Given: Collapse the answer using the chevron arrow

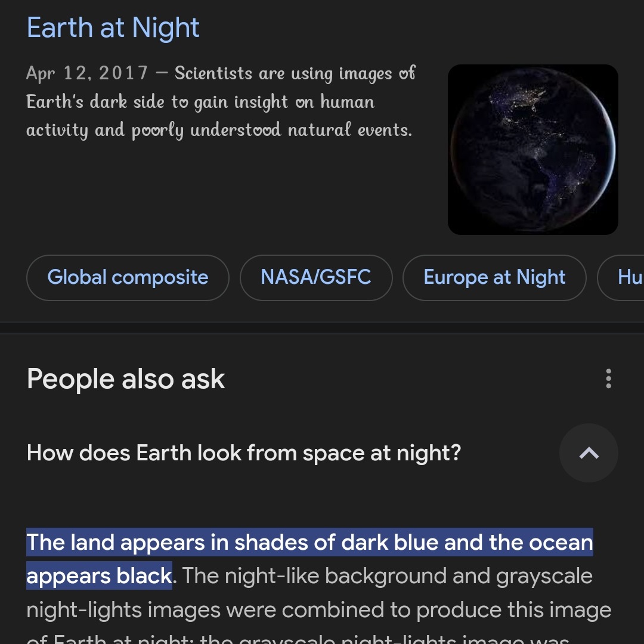Looking at the screenshot, I should coord(589,453).
